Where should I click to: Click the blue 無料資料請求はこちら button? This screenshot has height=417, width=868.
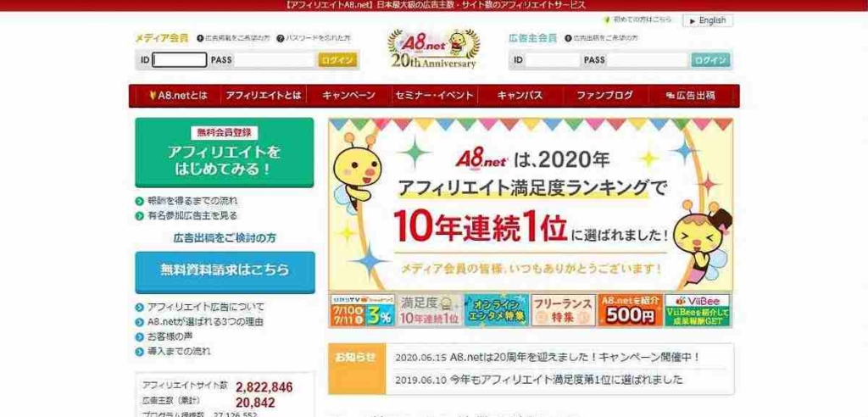[225, 272]
